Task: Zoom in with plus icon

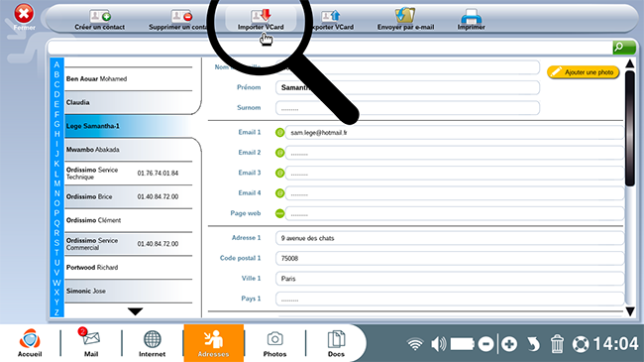Action: click(x=509, y=344)
